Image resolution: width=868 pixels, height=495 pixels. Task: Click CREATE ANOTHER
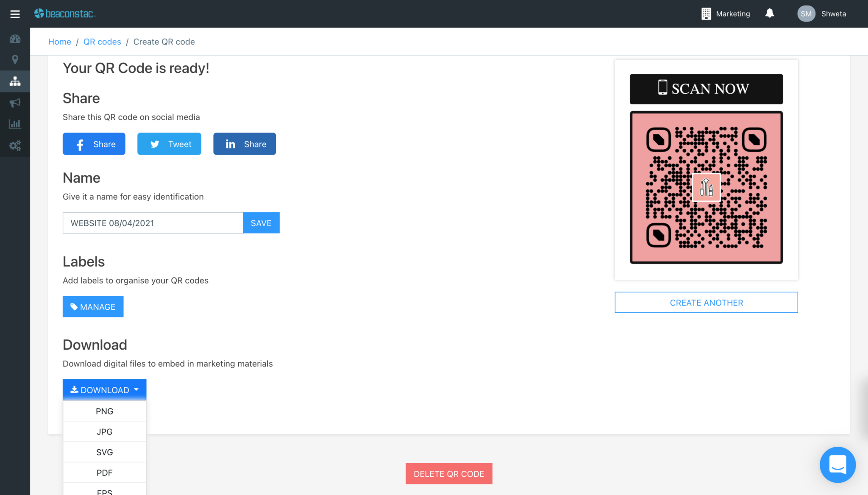pyautogui.click(x=706, y=302)
